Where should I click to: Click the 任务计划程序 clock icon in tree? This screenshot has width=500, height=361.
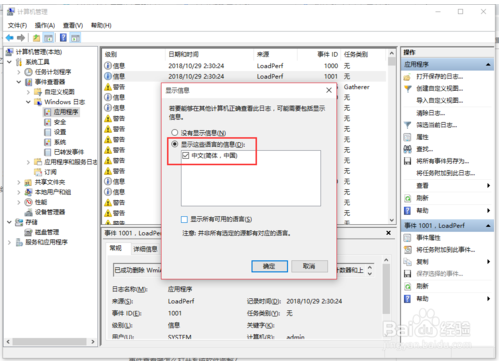pos(29,72)
